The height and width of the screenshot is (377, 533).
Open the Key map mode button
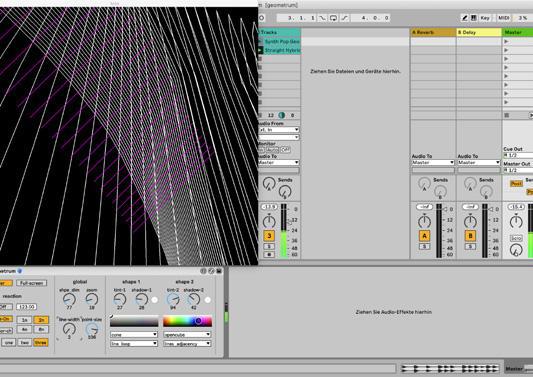pos(485,18)
